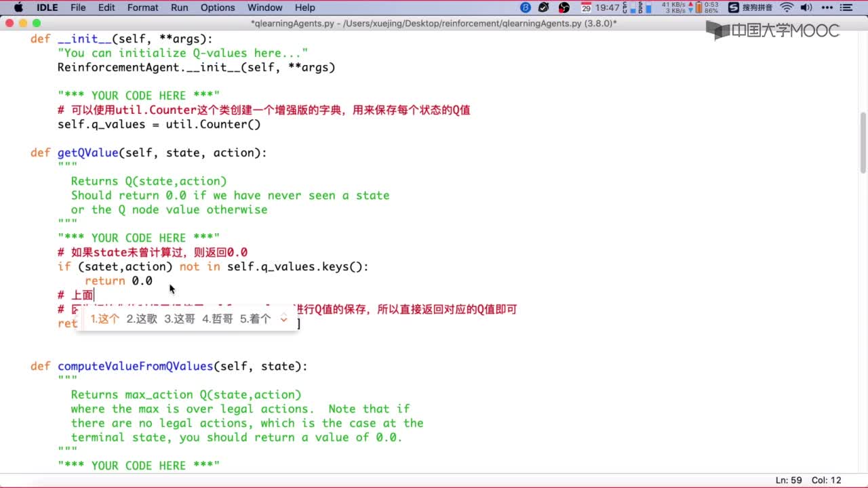This screenshot has width=868, height=488.
Task: Click the battery 86% status icon
Action: click(x=707, y=7)
